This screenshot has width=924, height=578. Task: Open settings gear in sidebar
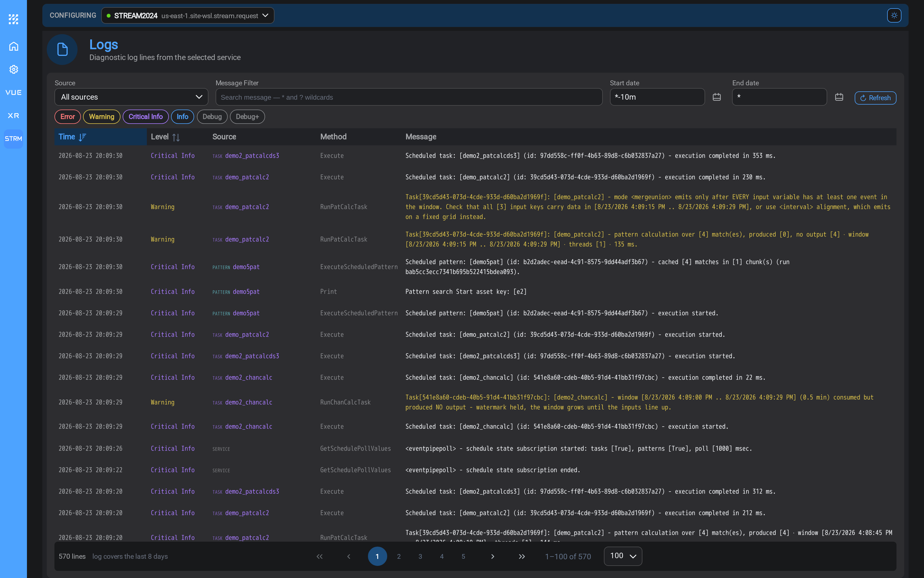pos(13,69)
